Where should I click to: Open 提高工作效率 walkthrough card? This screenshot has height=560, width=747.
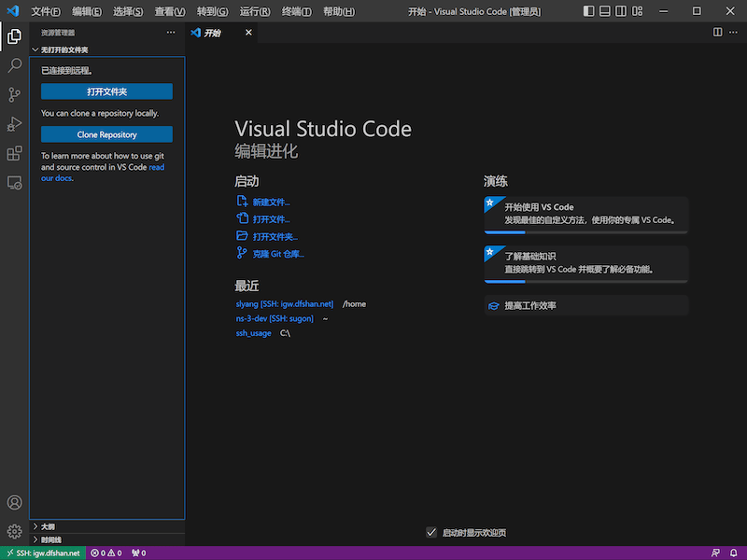586,306
